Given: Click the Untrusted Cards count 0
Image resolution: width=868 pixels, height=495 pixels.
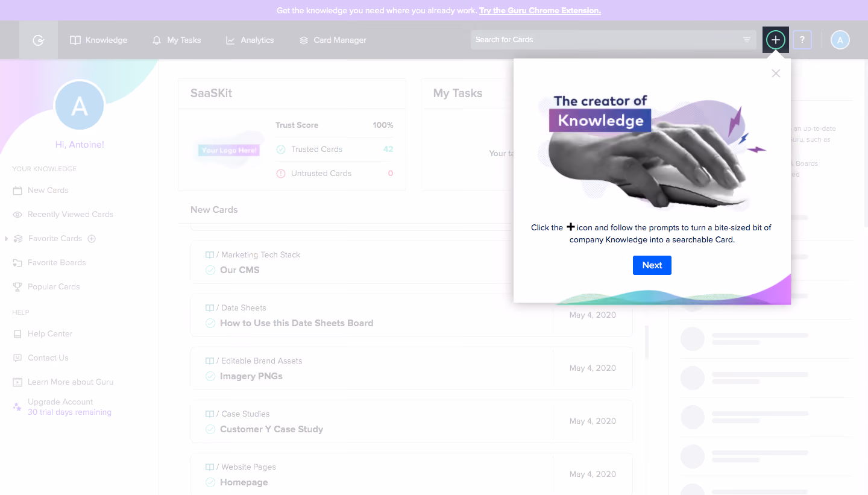Looking at the screenshot, I should click(391, 174).
